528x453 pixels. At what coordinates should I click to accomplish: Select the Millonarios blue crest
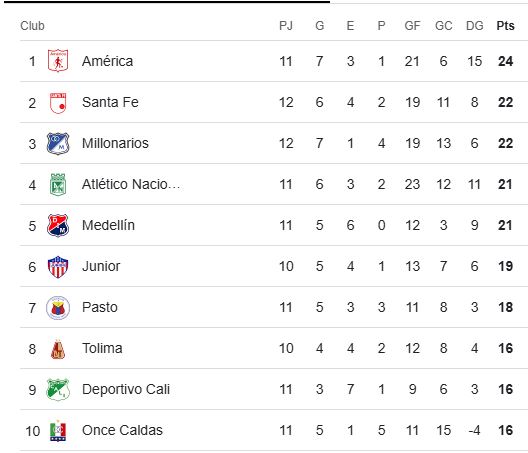point(58,144)
